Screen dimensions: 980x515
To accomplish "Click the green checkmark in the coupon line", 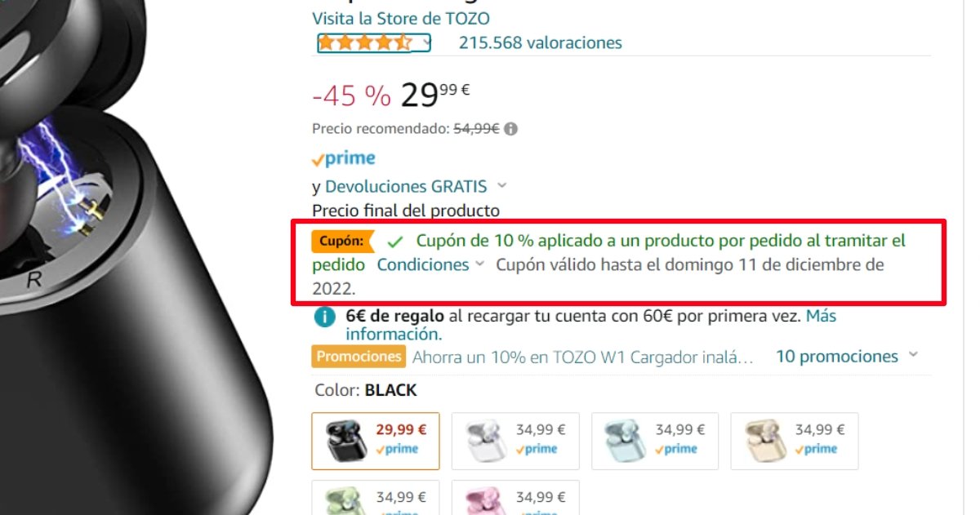I will click(395, 242).
